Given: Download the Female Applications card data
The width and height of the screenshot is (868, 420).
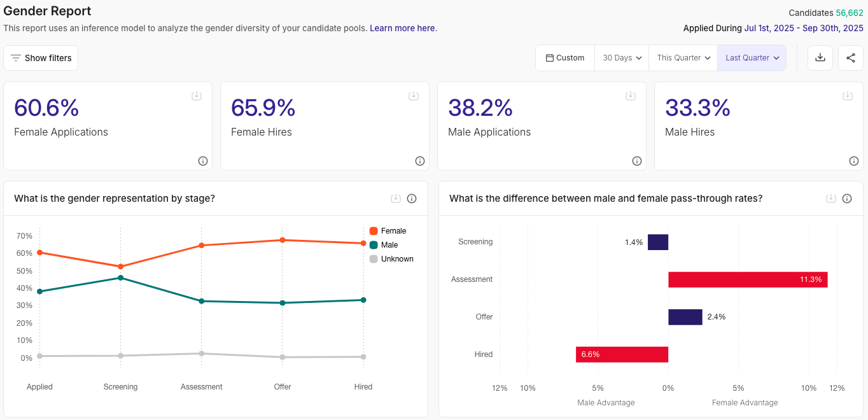Looking at the screenshot, I should (197, 96).
